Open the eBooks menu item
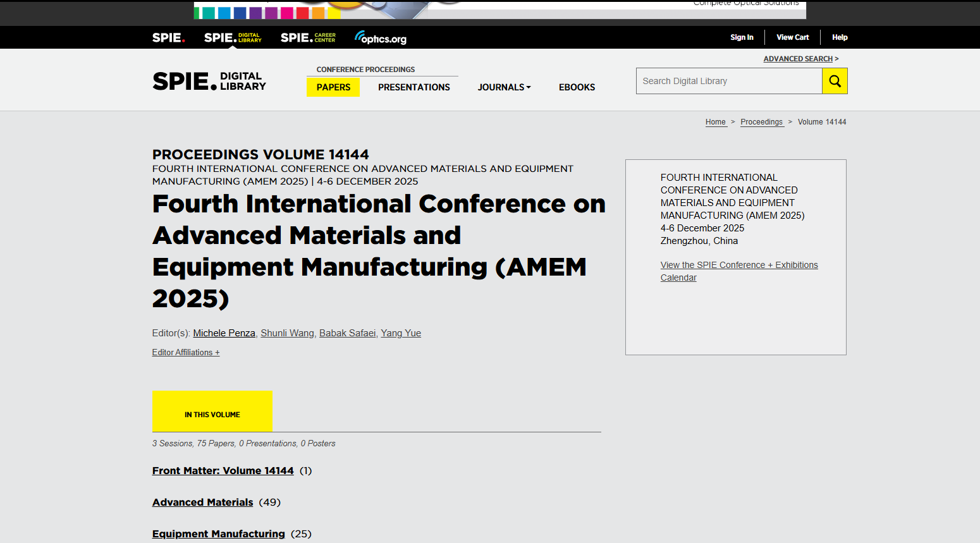Image resolution: width=980 pixels, height=543 pixels. (577, 87)
